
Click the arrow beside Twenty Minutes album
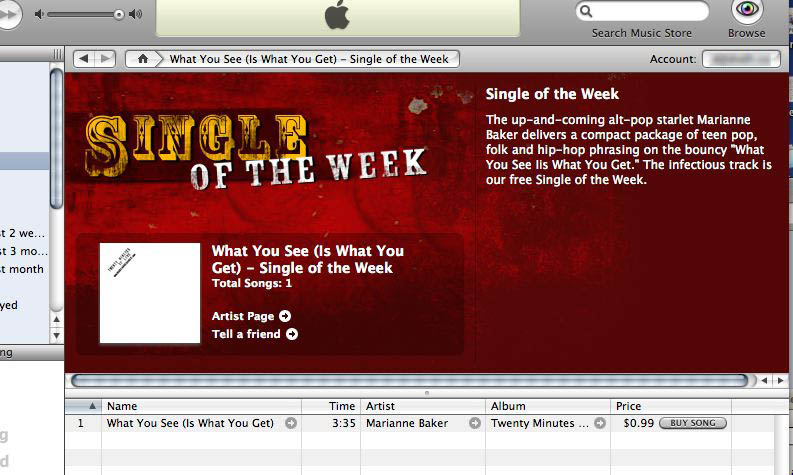point(600,423)
